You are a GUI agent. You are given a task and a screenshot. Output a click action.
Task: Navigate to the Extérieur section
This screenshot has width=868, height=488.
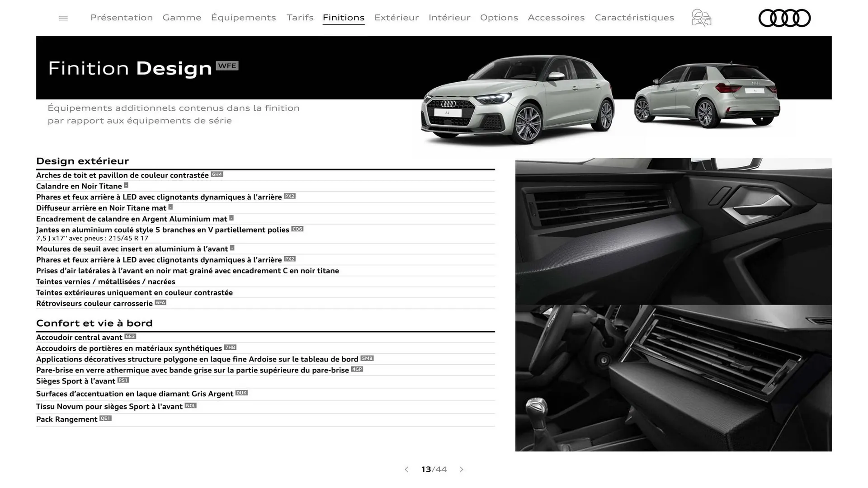(396, 18)
